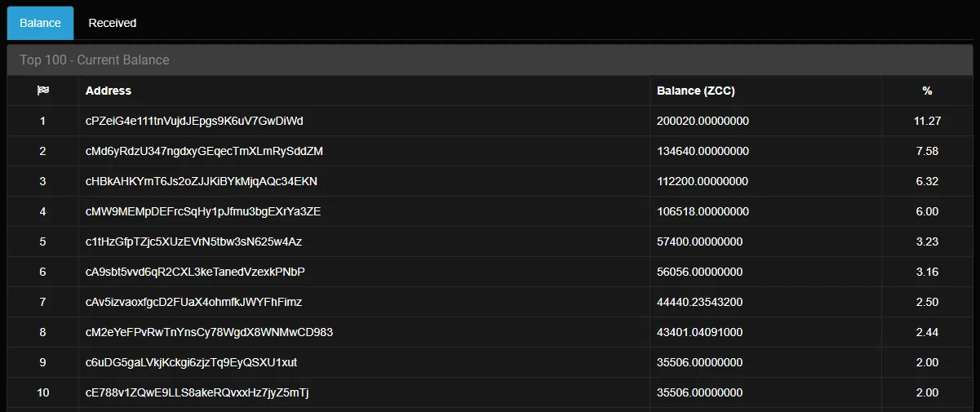The width and height of the screenshot is (980, 412).
Task: Open address c6uDG5gaLVkjKckgi6zjzTq9EyQSXU1xut
Action: point(192,362)
